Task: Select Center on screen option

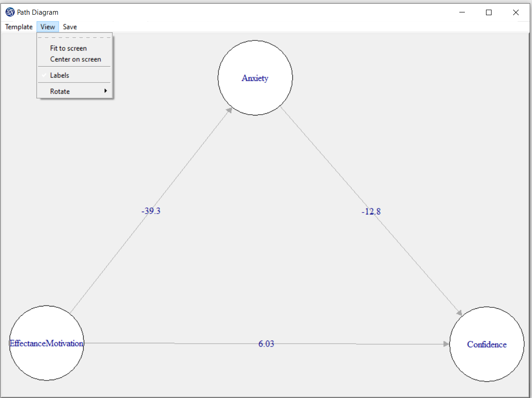Action: (75, 59)
